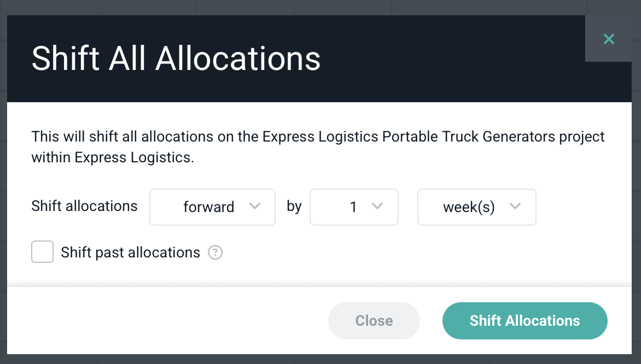Image resolution: width=641 pixels, height=364 pixels.
Task: Open the shift amount number dropdown
Action: coord(353,207)
